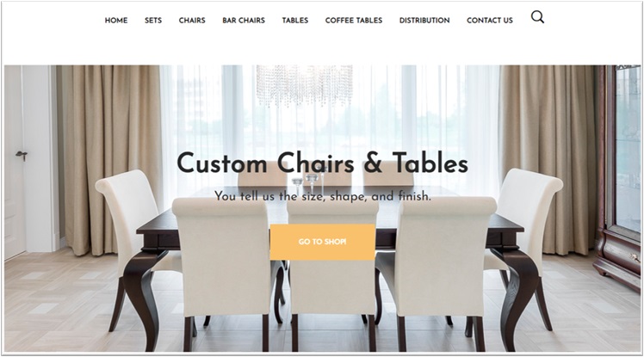
Task: Open the TABLES category
Action: (x=295, y=20)
